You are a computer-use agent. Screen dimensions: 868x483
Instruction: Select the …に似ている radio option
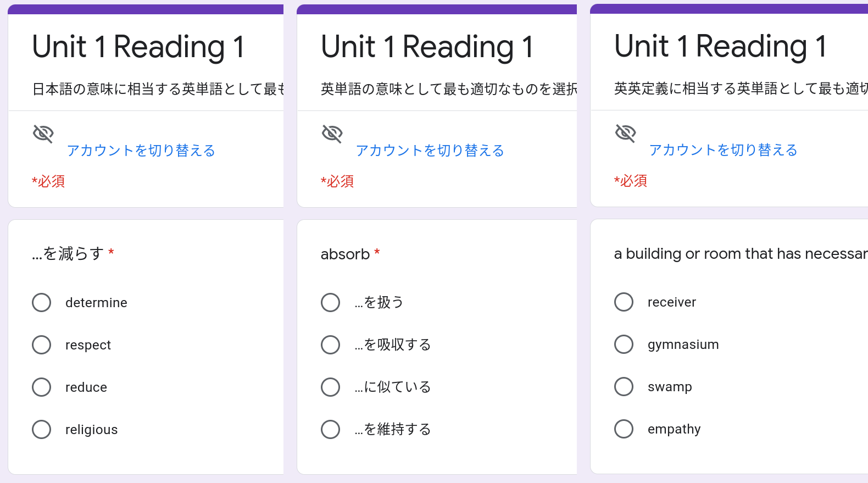click(331, 387)
